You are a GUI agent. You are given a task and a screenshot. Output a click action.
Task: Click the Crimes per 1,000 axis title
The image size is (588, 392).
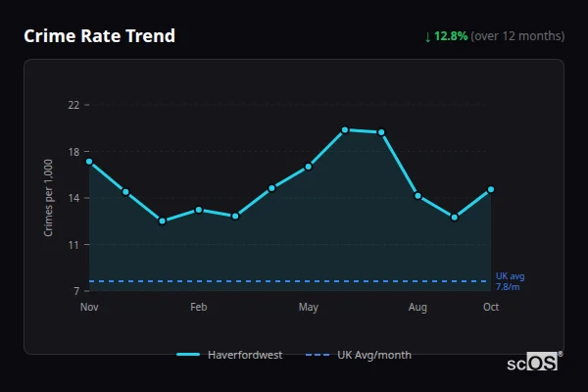[48, 198]
